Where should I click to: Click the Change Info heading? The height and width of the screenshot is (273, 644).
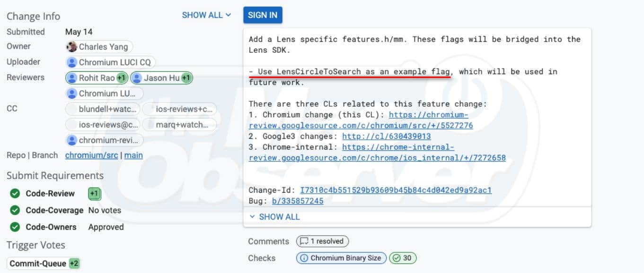tap(34, 17)
